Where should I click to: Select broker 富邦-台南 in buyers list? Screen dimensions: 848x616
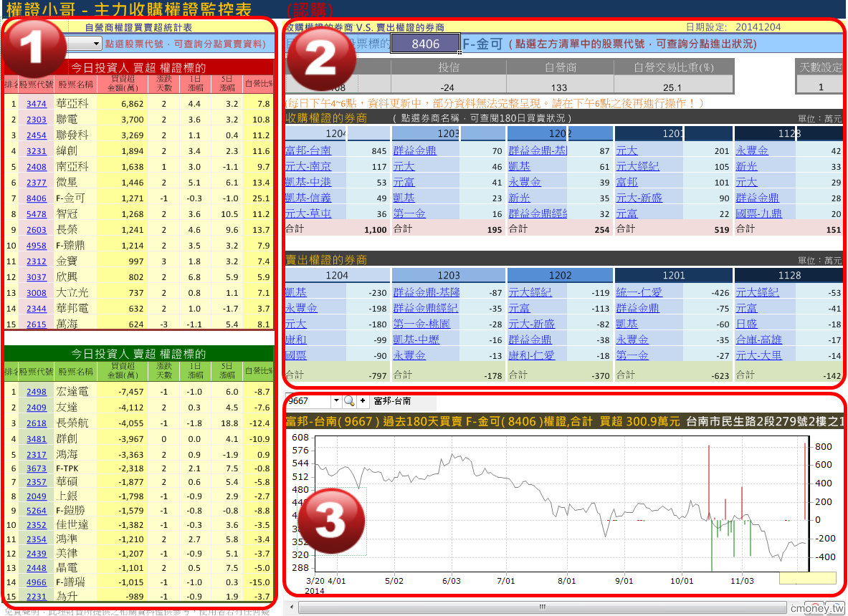tap(308, 150)
